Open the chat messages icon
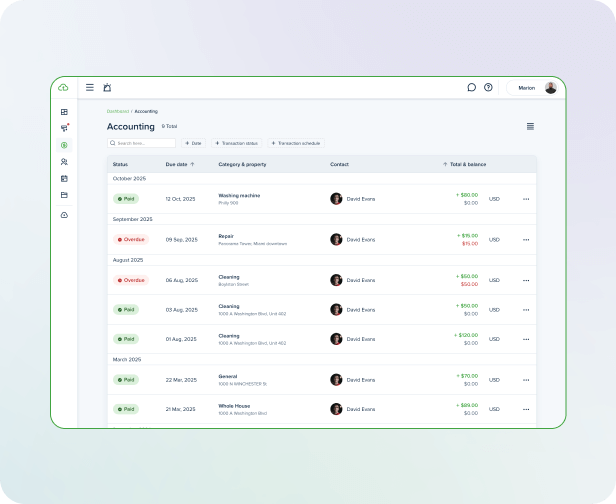Image resolution: width=616 pixels, height=504 pixels. [471, 87]
